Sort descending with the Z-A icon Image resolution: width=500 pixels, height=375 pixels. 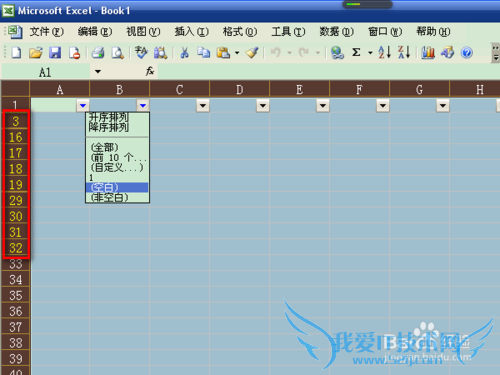click(404, 53)
